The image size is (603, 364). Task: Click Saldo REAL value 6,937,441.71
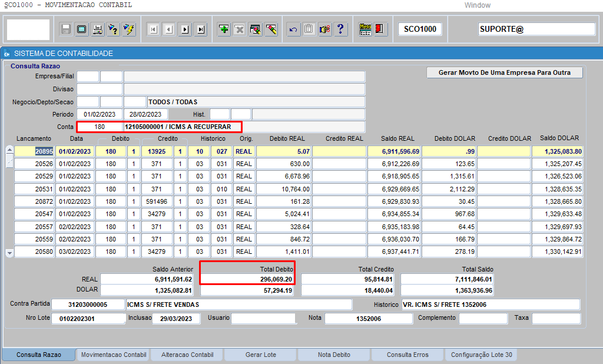tap(393, 252)
